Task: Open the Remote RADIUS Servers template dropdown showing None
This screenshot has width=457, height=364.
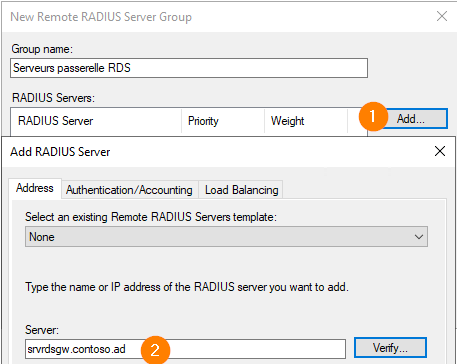Action: 226,237
